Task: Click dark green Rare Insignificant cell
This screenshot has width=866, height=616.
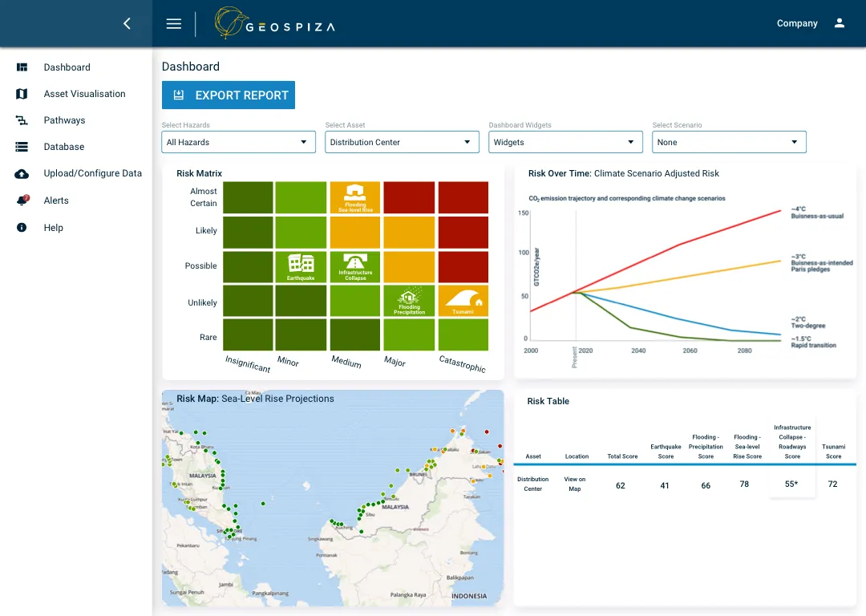Action: (248, 334)
